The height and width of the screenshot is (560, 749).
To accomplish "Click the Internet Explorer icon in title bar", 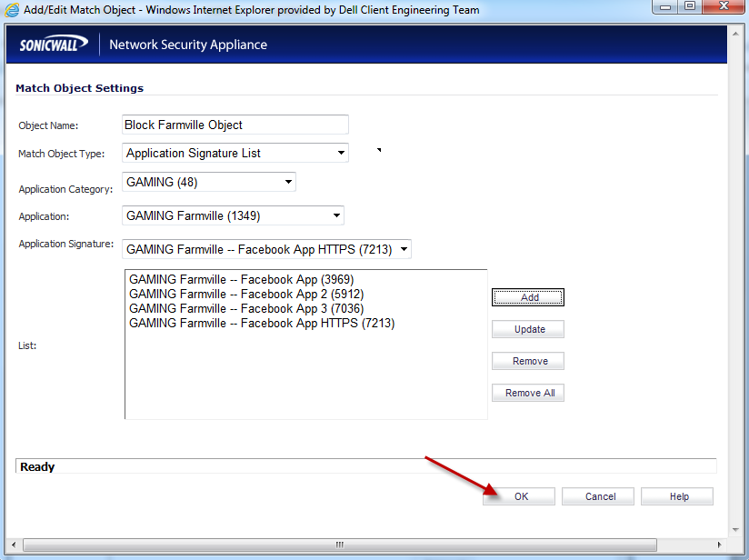I will click(x=12, y=10).
